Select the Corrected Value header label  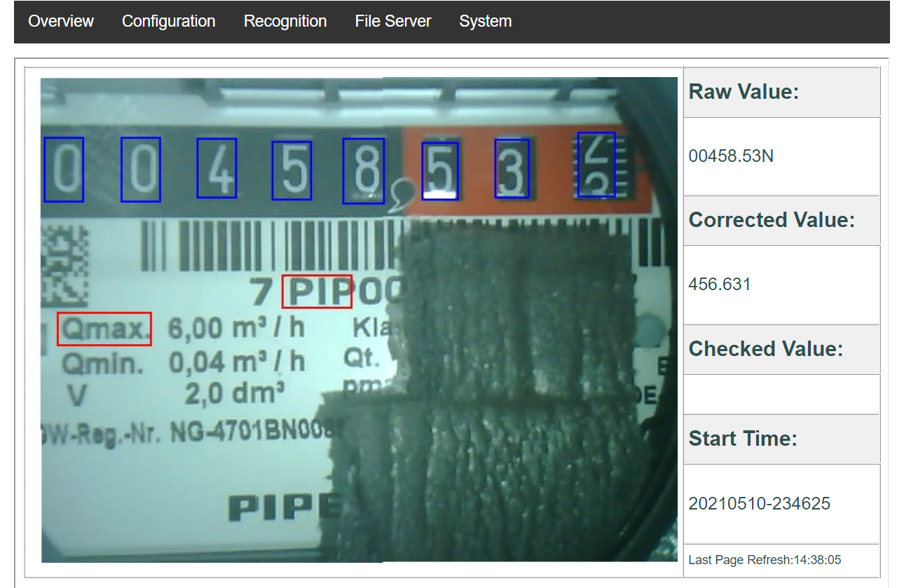coord(772,220)
